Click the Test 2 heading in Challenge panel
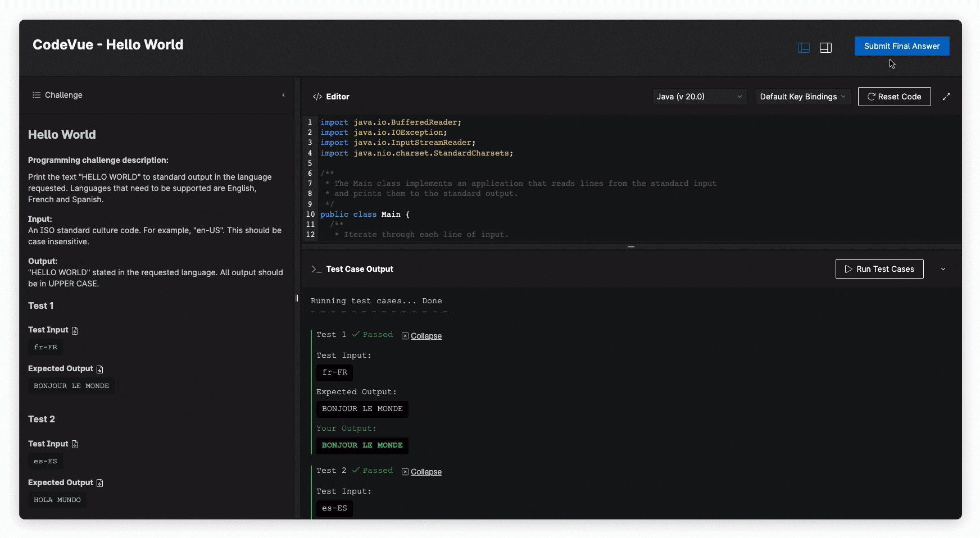 click(42, 420)
